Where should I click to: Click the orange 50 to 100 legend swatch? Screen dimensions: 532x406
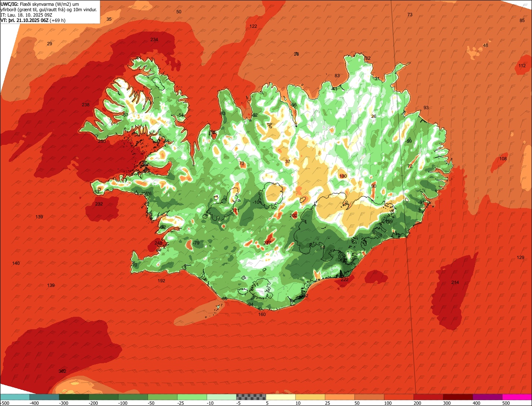tap(369, 397)
